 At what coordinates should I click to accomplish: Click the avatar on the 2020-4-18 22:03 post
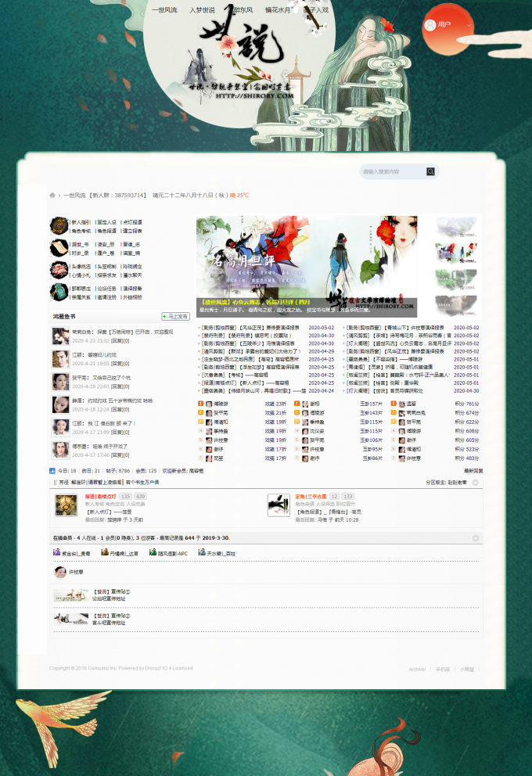60,382
